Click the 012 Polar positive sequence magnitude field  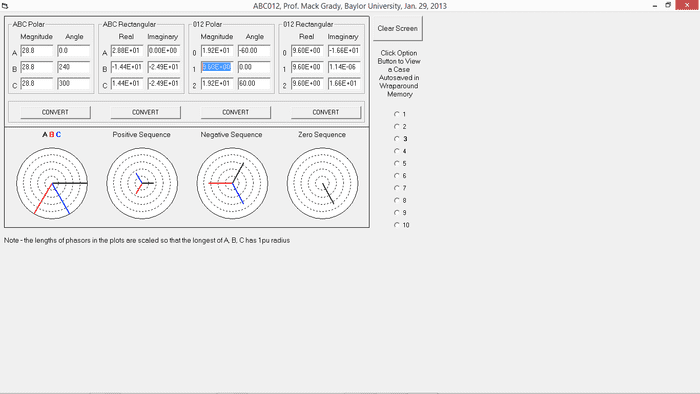[x=217, y=67]
